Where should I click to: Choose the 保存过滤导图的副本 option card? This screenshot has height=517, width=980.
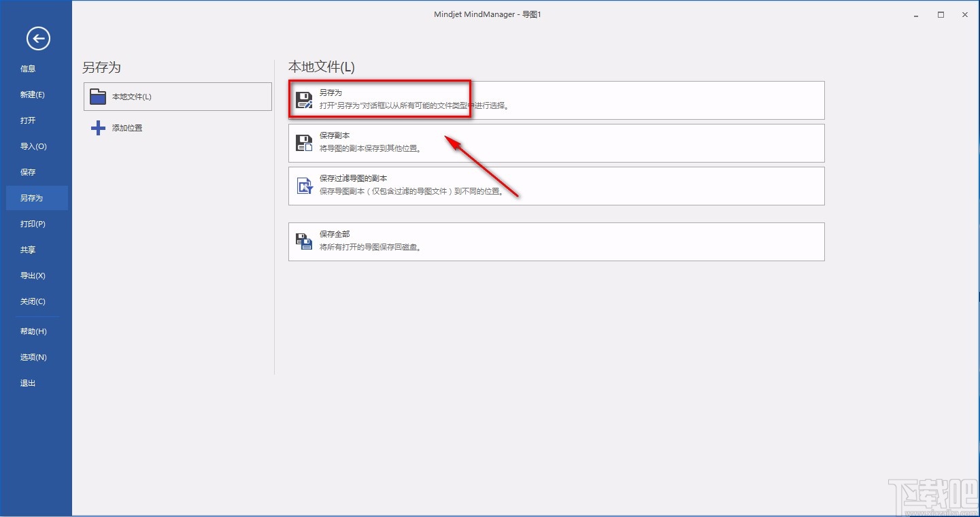556,186
